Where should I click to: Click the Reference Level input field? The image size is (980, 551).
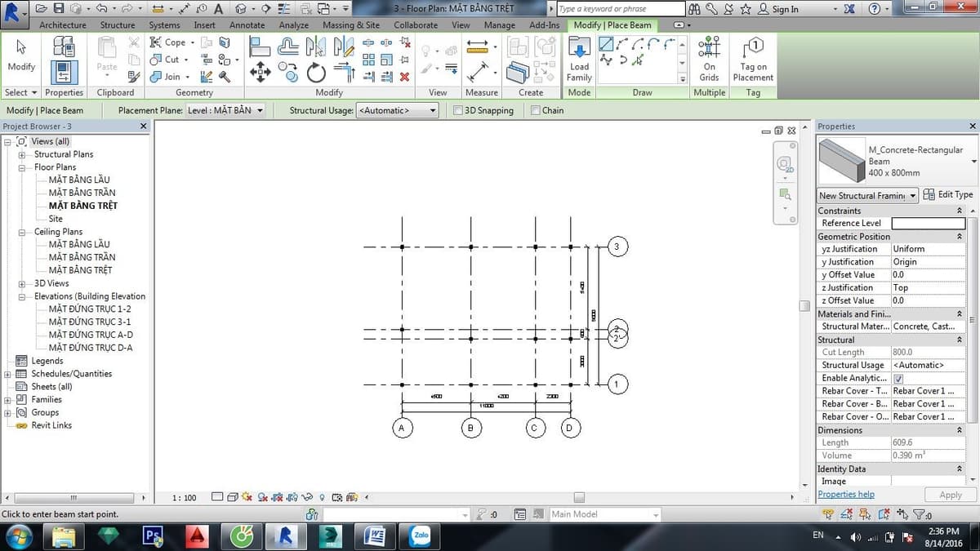(928, 223)
